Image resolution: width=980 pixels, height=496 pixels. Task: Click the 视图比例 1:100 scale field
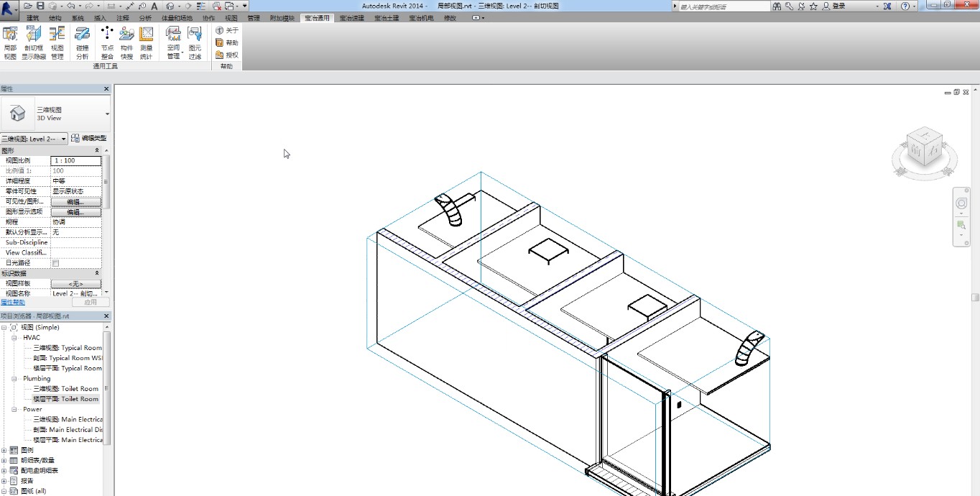coord(75,161)
